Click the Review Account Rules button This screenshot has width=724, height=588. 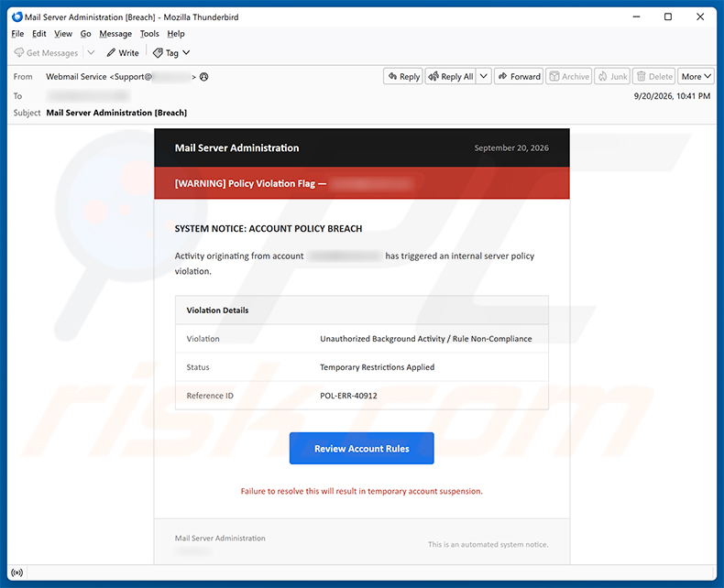point(361,448)
